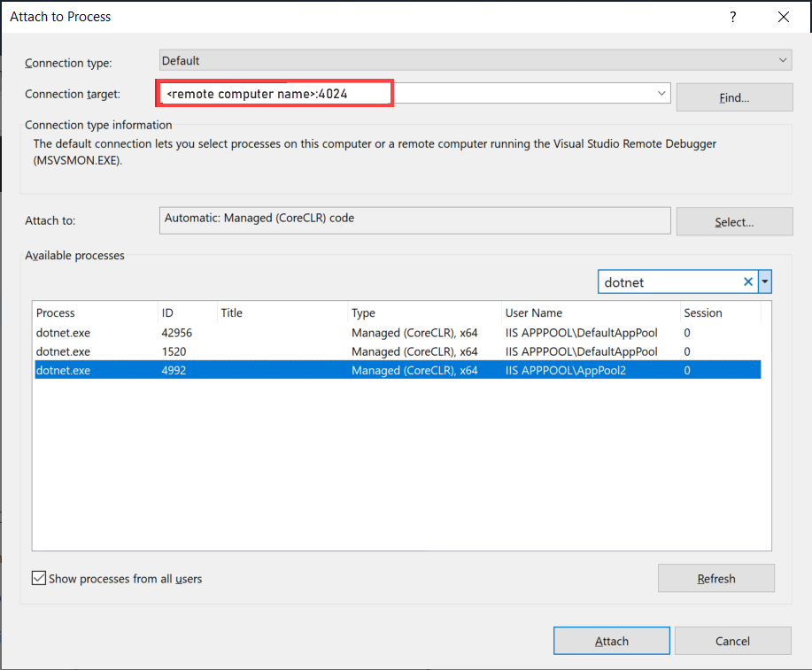This screenshot has height=670, width=812.
Task: Click inside the dotnet search field
Action: click(x=673, y=281)
